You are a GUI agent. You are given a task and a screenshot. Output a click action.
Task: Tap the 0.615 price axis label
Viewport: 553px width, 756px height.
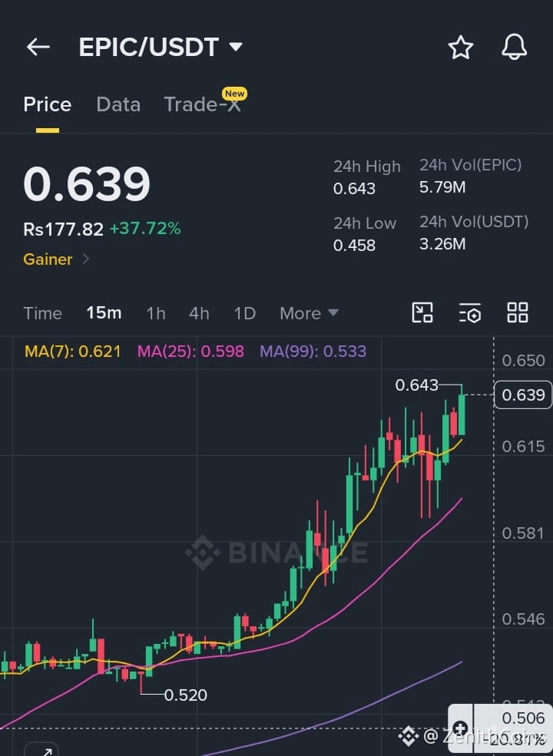(523, 447)
